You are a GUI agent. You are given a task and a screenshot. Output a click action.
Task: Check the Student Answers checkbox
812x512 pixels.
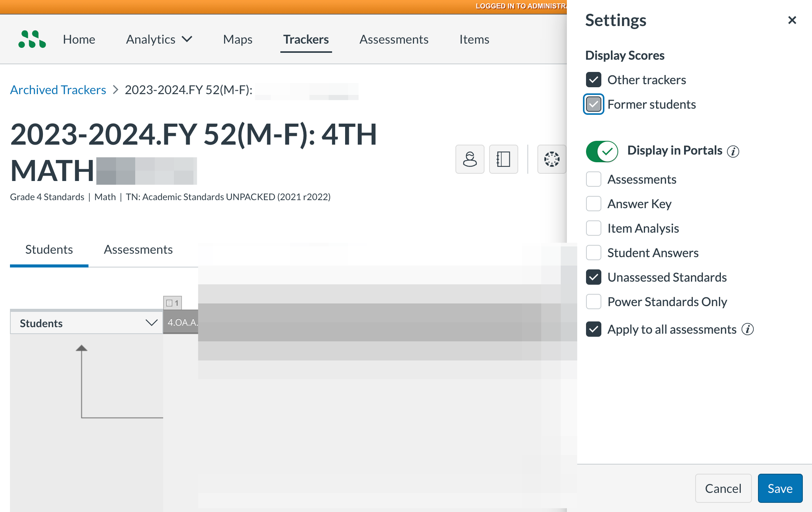594,253
